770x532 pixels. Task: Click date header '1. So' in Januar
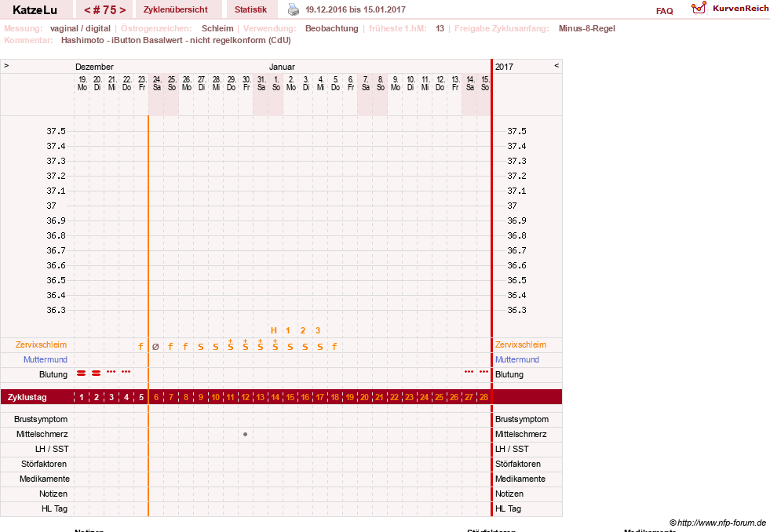[276, 83]
